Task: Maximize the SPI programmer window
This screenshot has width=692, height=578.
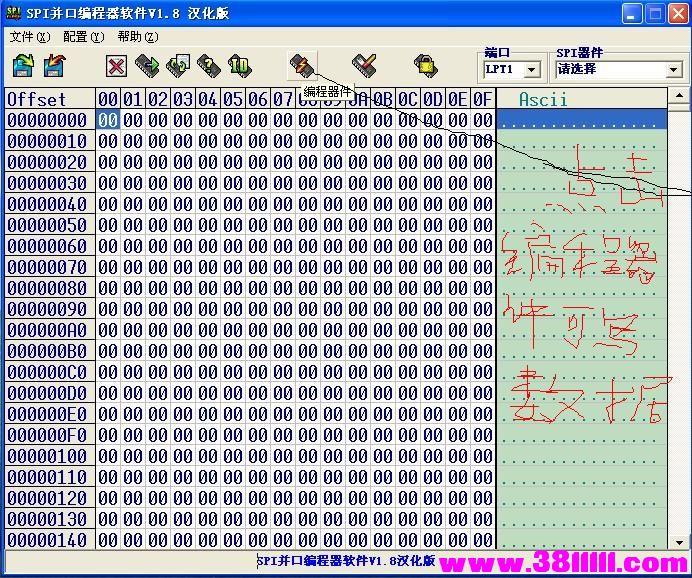Action: 655,14
